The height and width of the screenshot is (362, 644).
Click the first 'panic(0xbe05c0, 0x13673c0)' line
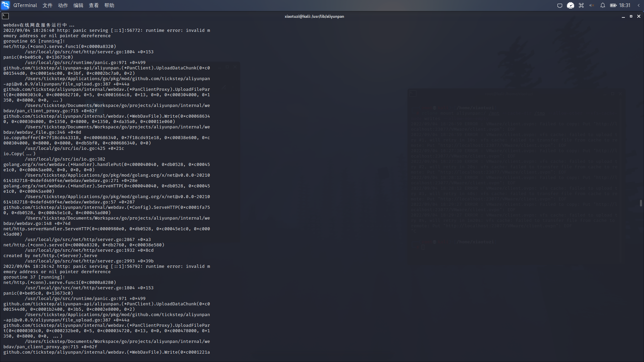(x=38, y=57)
